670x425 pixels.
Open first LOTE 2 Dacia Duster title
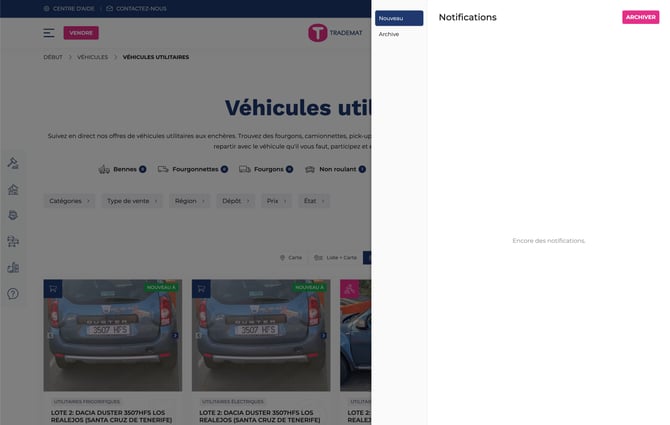pyautogui.click(x=112, y=416)
